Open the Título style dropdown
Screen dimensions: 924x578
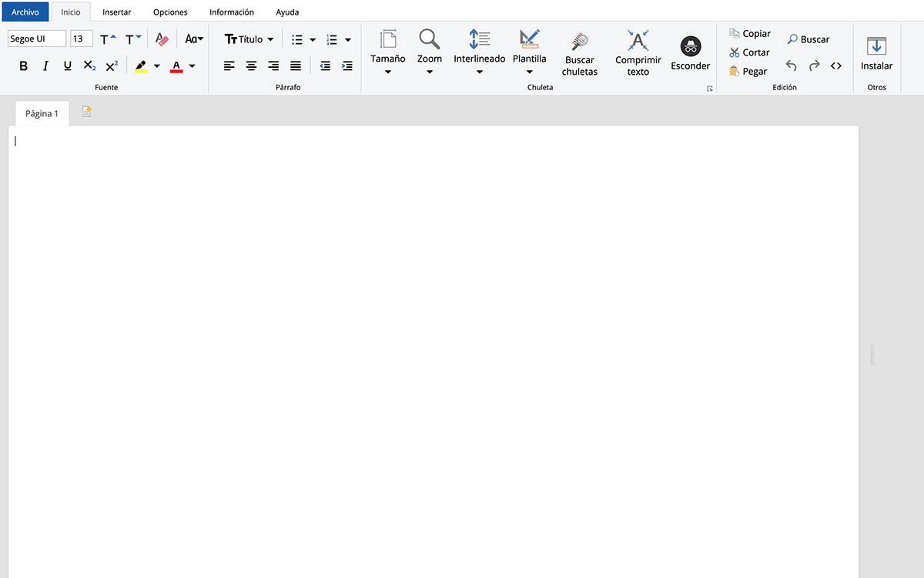click(x=249, y=39)
